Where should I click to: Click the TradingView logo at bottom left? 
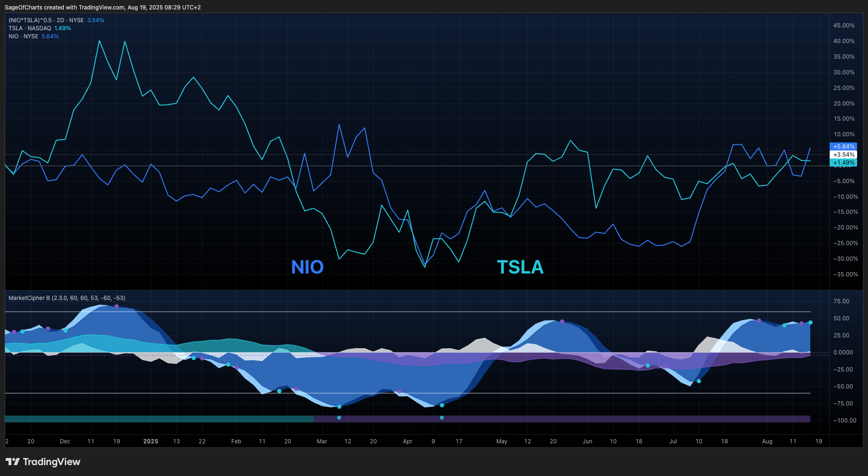pos(43,462)
